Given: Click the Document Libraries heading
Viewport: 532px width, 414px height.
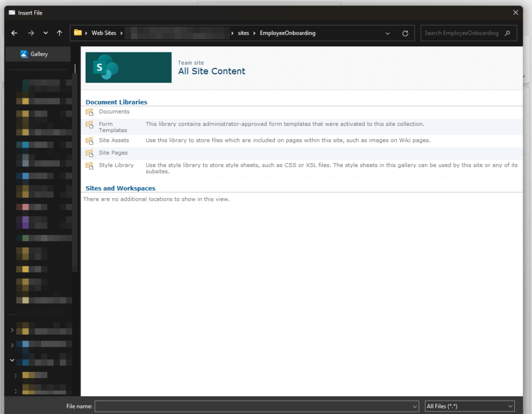Looking at the screenshot, I should [116, 102].
